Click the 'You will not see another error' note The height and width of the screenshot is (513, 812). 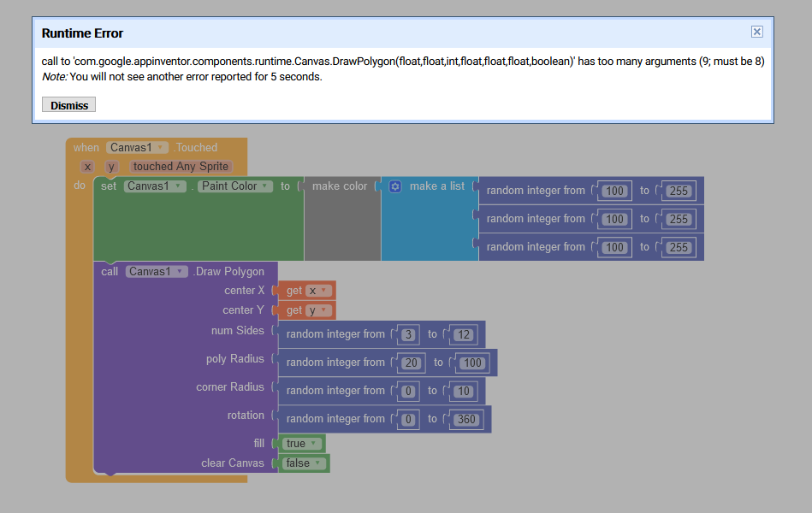pos(181,77)
